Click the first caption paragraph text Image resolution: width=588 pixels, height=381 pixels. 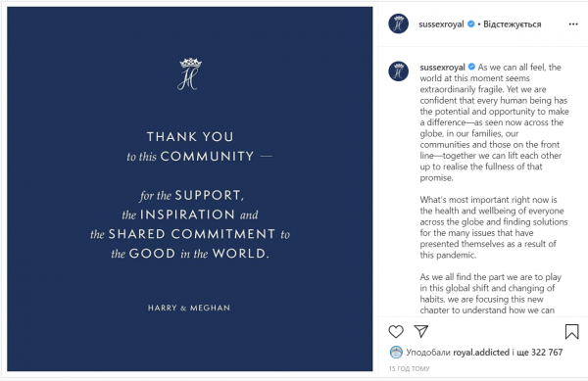494,122
